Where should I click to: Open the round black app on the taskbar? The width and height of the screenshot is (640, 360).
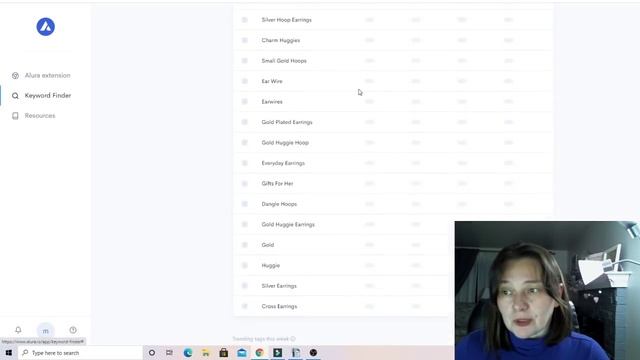tap(313, 353)
